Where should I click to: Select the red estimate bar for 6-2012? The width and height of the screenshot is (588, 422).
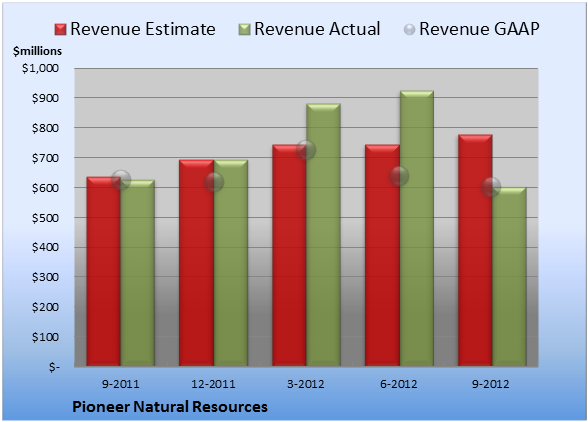[382, 255]
